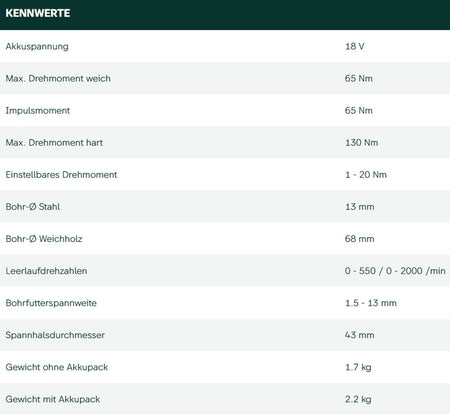This screenshot has height=414, width=450.
Task: Select the Einstellbares Drehmoment label
Action: click(61, 175)
